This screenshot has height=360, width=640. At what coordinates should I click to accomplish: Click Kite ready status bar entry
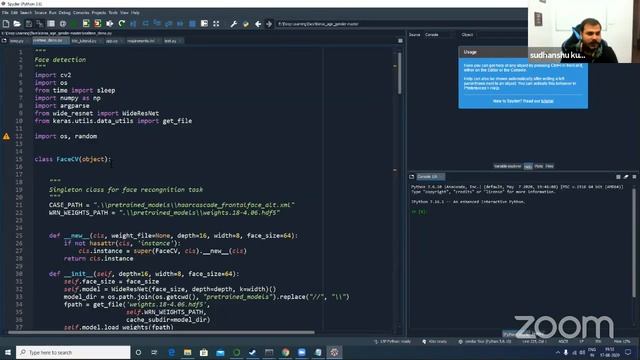(435, 341)
